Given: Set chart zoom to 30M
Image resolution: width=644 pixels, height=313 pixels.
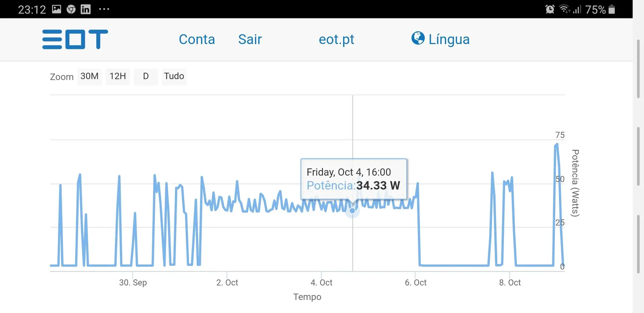Looking at the screenshot, I should point(90,76).
